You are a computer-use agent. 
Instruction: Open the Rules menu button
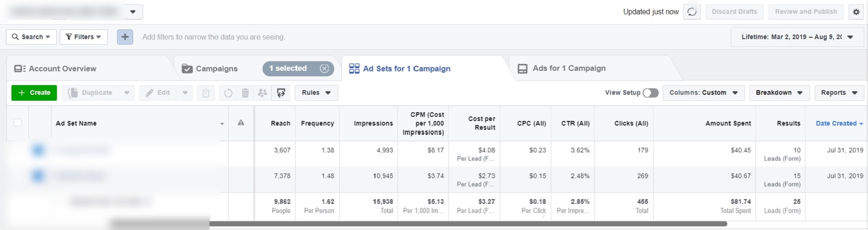pyautogui.click(x=316, y=93)
